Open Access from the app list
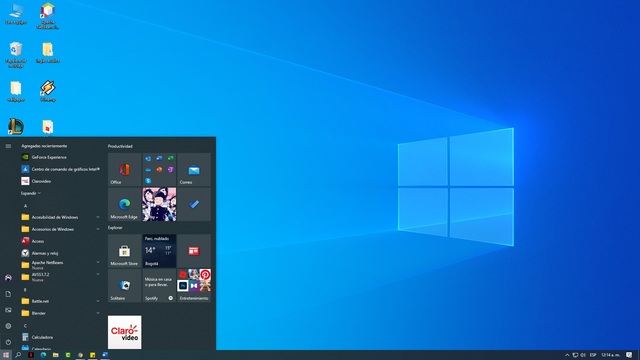Viewport: 640px width, 360px height. 60,241
